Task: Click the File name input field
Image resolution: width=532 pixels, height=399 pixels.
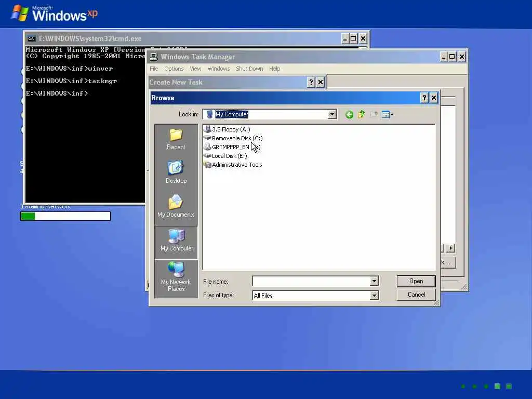Action: 311,281
